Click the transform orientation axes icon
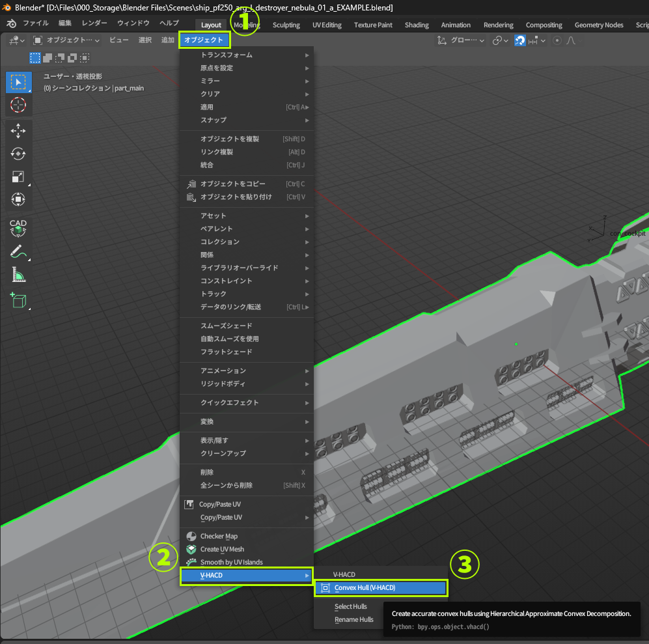The height and width of the screenshot is (644, 649). [441, 40]
